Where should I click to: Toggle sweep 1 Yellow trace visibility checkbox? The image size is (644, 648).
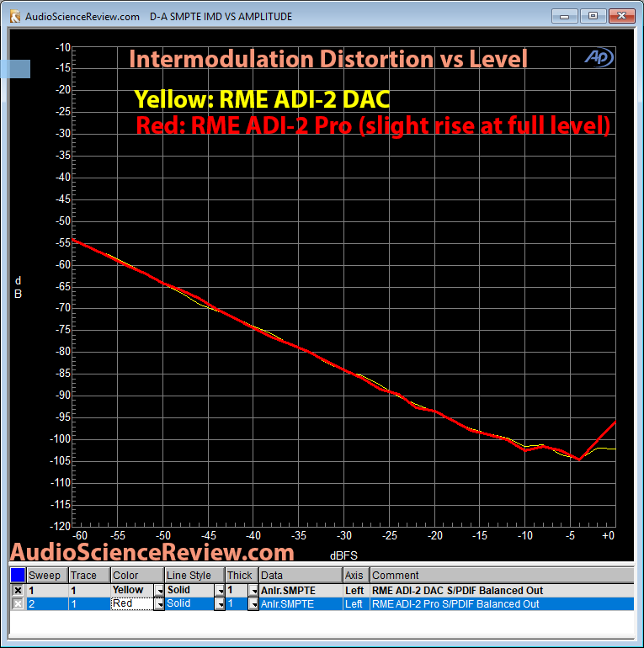[18, 590]
